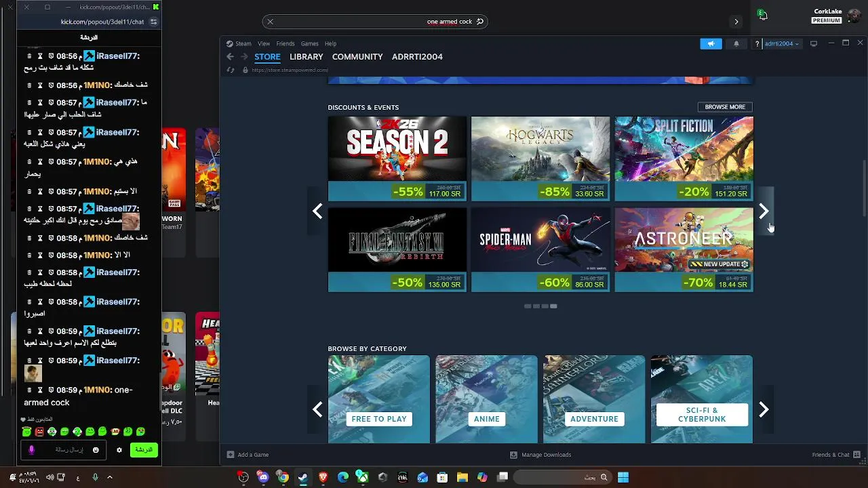Click emoji picker in Kick chat

pyautogui.click(x=96, y=450)
